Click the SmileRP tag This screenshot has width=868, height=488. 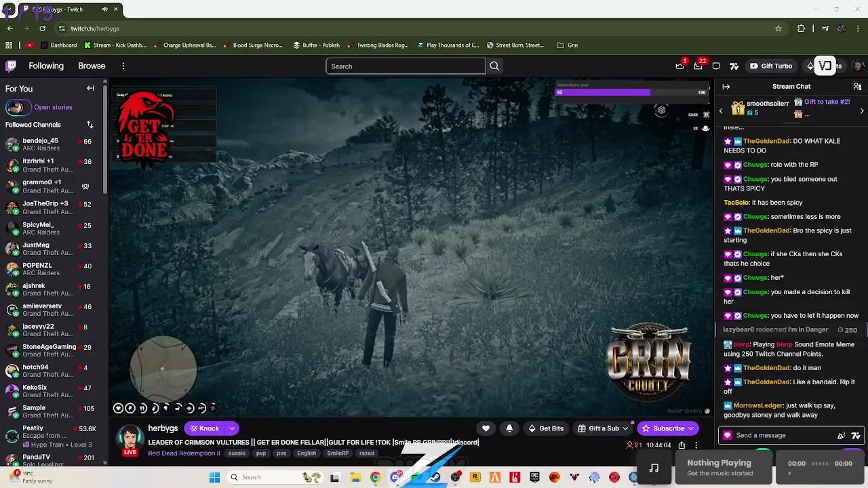(337, 453)
